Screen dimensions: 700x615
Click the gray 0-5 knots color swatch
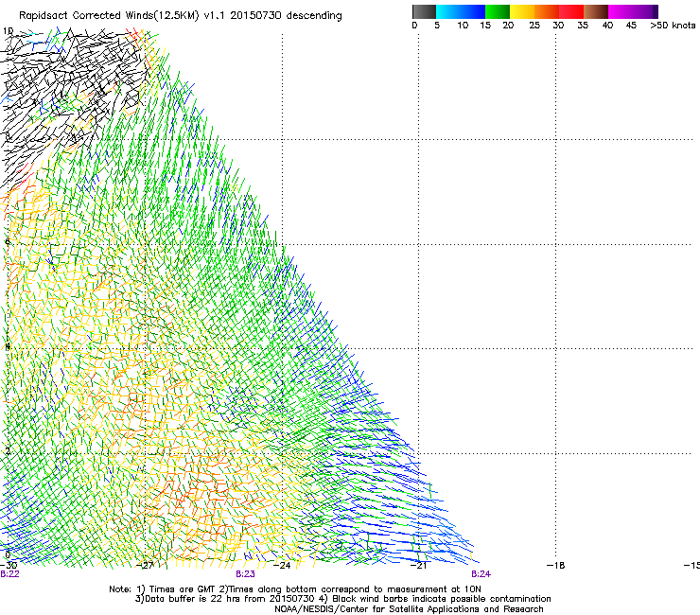424,11
